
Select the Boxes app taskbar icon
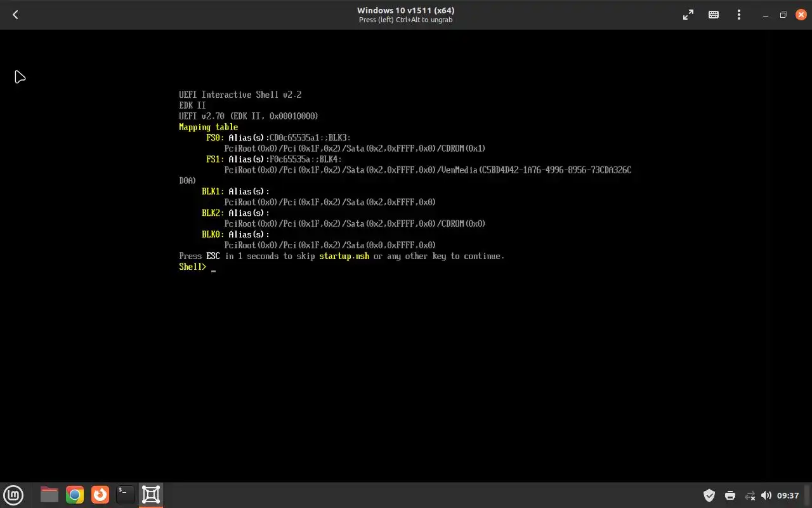[151, 495]
